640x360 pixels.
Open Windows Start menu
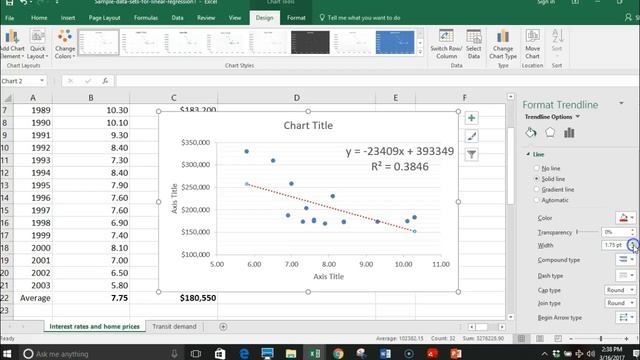(x=7, y=353)
